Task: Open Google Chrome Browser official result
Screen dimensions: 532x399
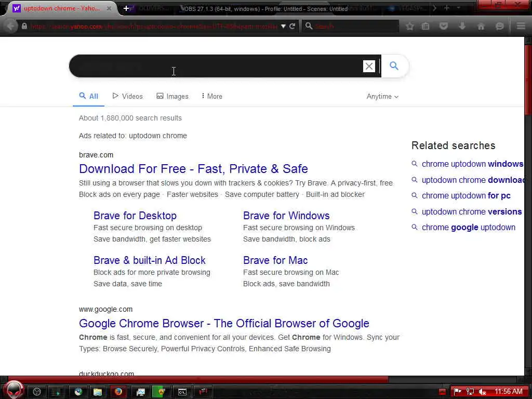Action: pos(224,323)
